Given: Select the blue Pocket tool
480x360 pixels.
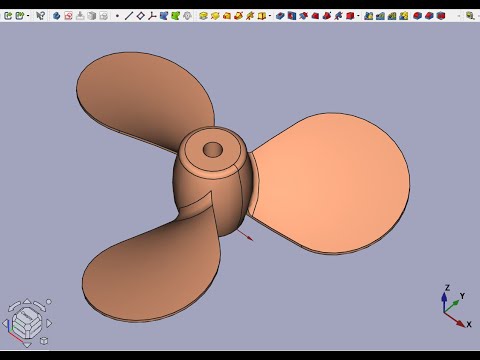Looking at the screenshot, I should tap(280, 15).
